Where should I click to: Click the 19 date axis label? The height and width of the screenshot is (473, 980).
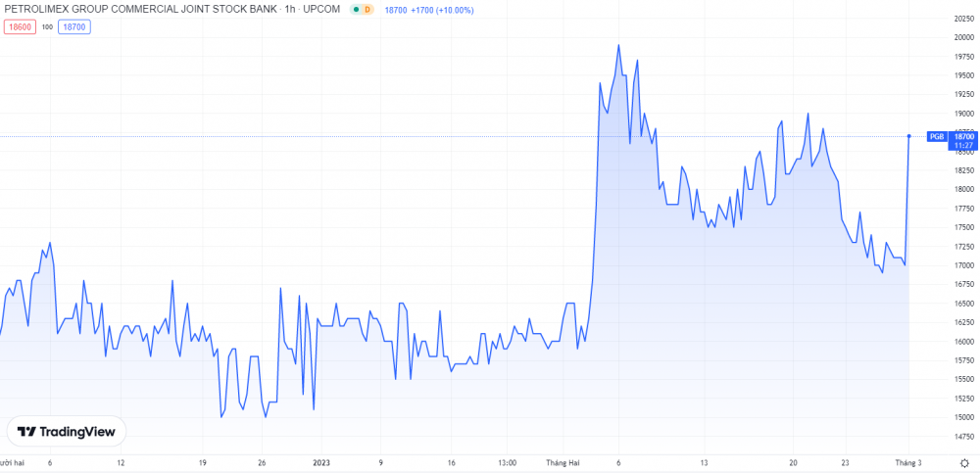(202, 463)
